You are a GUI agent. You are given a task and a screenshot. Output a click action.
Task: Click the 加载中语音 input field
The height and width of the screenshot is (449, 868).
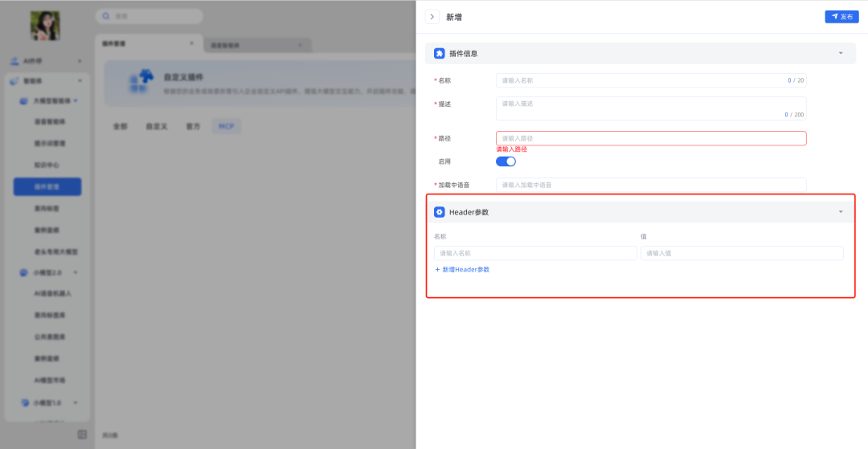tap(650, 185)
